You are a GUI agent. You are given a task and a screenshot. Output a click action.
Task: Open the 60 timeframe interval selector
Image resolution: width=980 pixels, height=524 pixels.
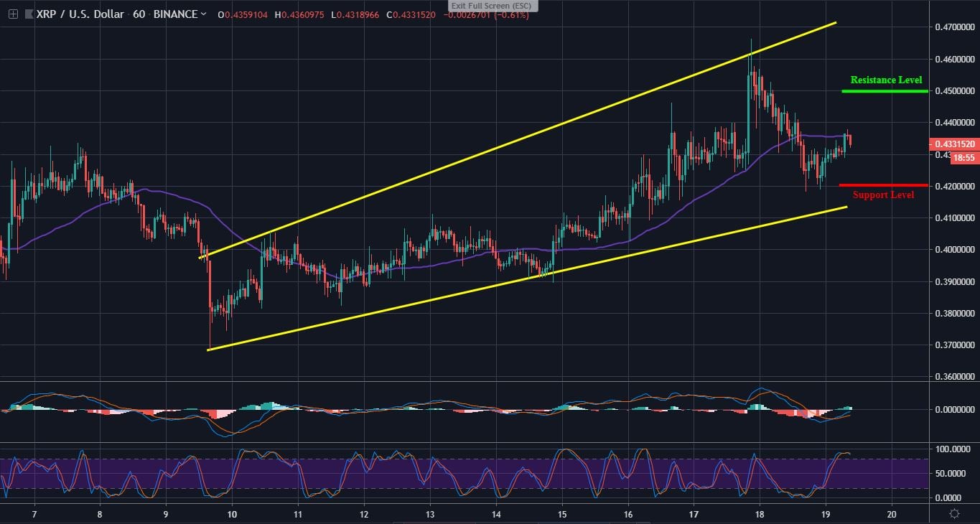tap(141, 14)
